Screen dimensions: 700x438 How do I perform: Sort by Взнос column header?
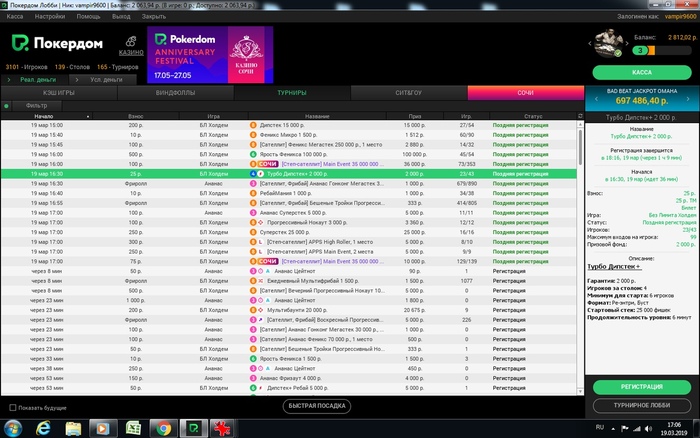click(136, 116)
